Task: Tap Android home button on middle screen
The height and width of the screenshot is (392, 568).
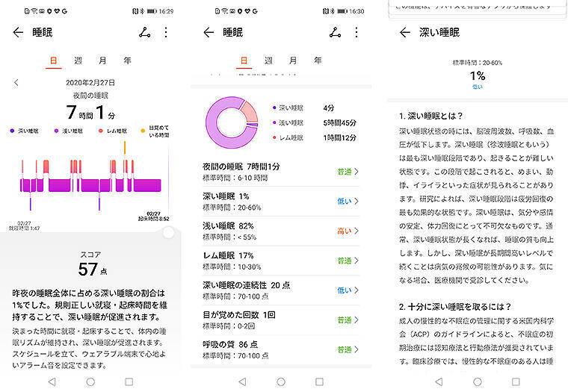Action: pos(281,382)
